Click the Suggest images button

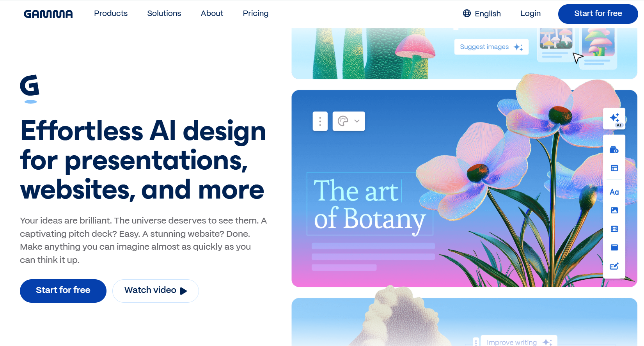(x=491, y=47)
